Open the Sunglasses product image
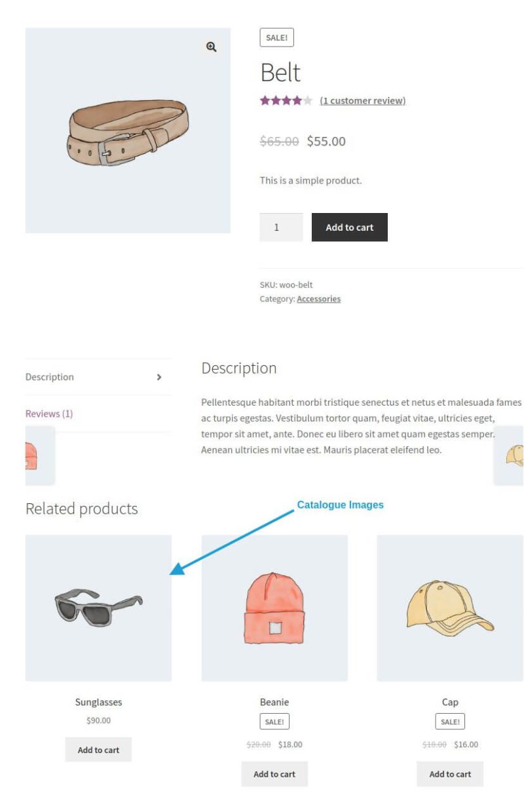 [x=98, y=608]
